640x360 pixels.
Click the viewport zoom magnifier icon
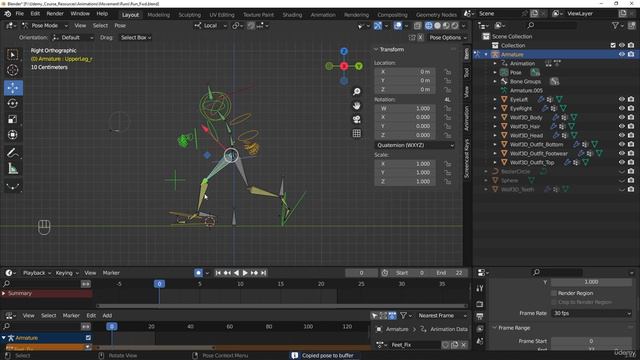click(x=357, y=91)
